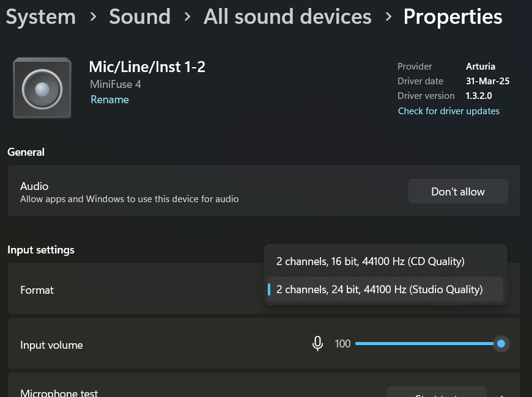Click the Properties breadcrumb title
The image size is (532, 397).
click(453, 16)
